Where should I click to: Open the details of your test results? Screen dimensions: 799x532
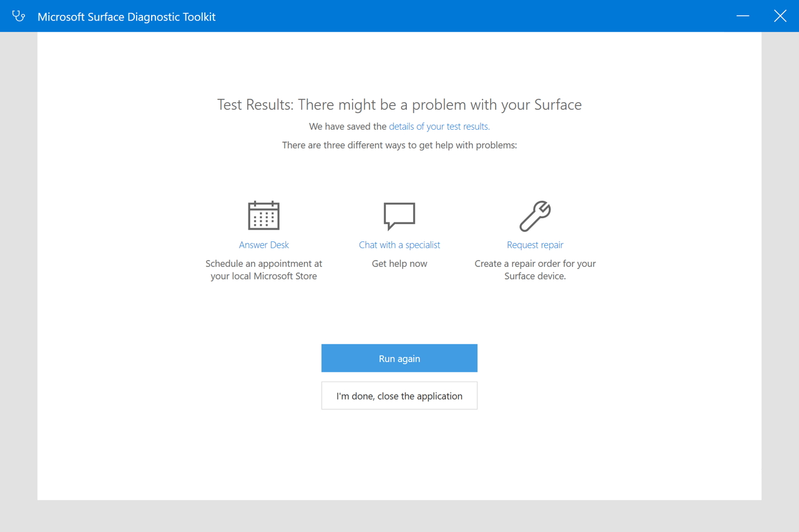click(439, 127)
